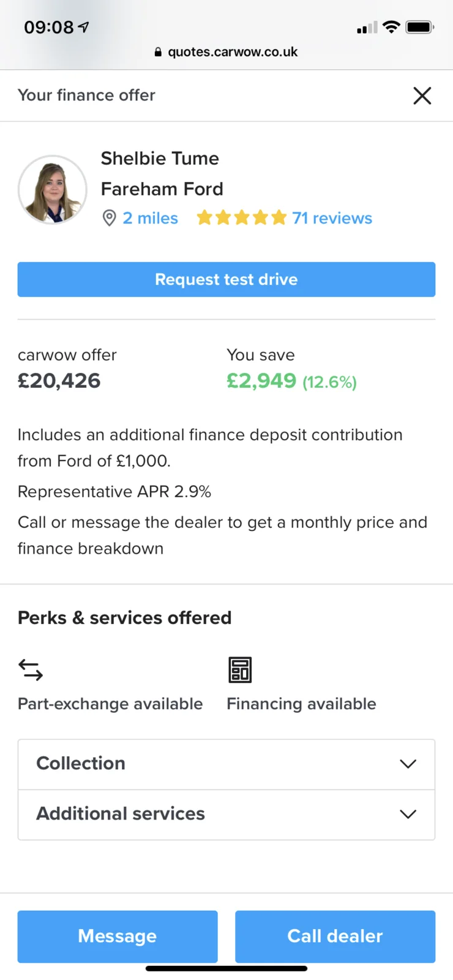The image size is (453, 980).
Task: Click the part-exchange arrows icon
Action: click(x=31, y=670)
